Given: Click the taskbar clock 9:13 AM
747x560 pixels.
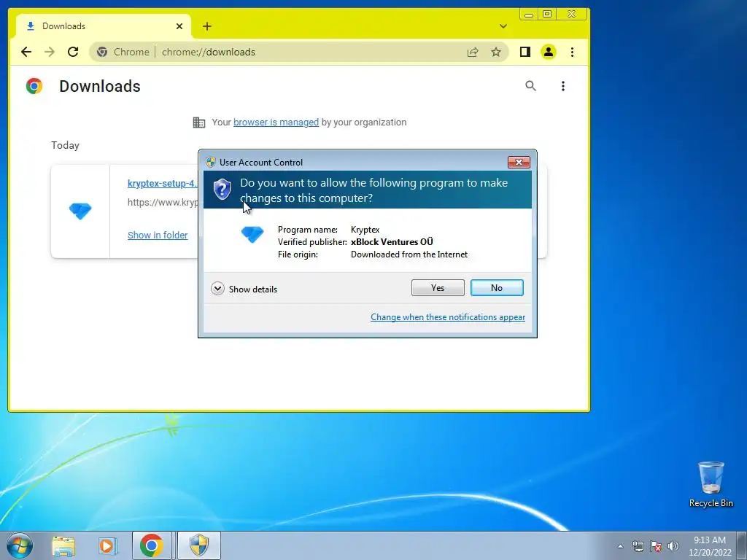Looking at the screenshot, I should click(710, 546).
